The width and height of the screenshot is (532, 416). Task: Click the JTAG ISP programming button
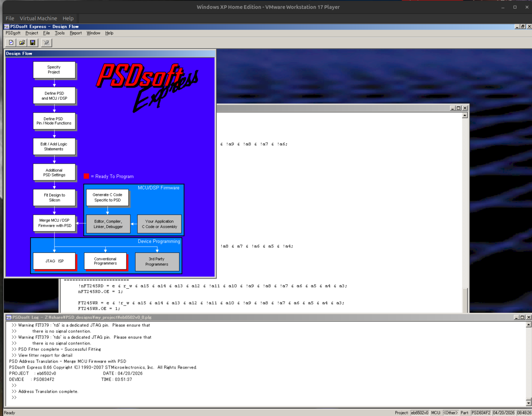54,261
